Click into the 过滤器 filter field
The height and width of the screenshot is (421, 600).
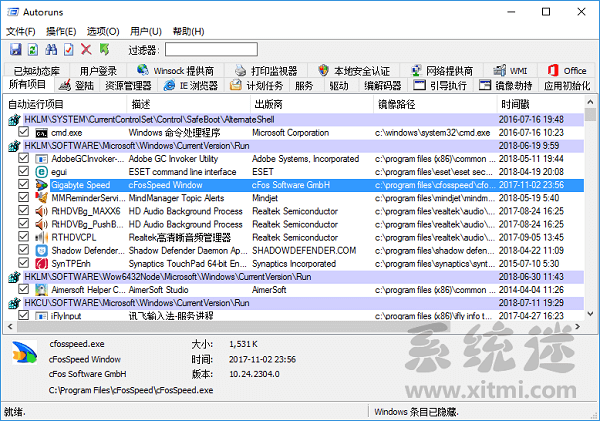pos(211,50)
